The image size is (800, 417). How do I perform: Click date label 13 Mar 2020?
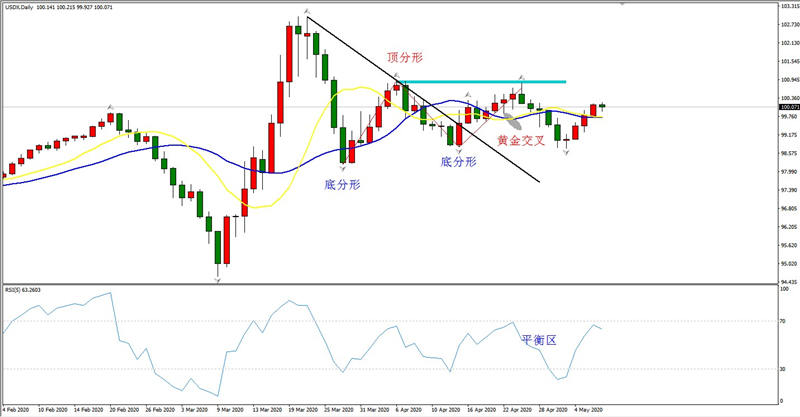(x=267, y=410)
